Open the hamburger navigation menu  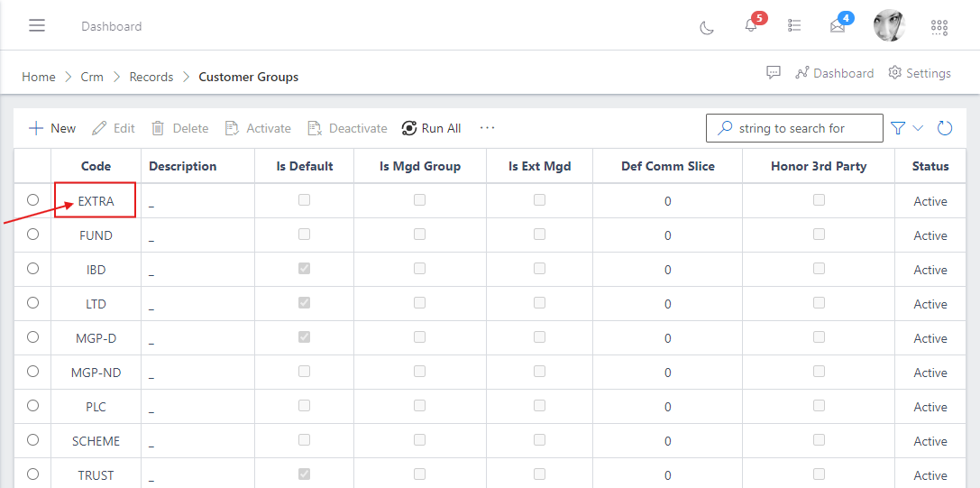[x=37, y=25]
